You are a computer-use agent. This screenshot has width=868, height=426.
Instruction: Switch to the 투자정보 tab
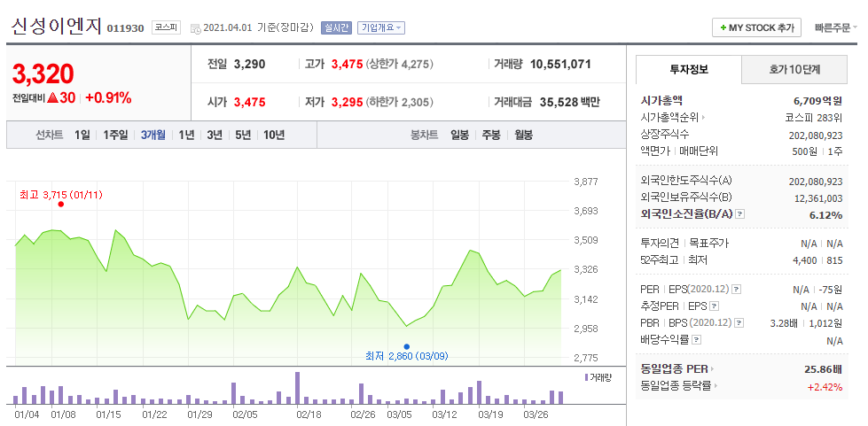pyautogui.click(x=689, y=70)
